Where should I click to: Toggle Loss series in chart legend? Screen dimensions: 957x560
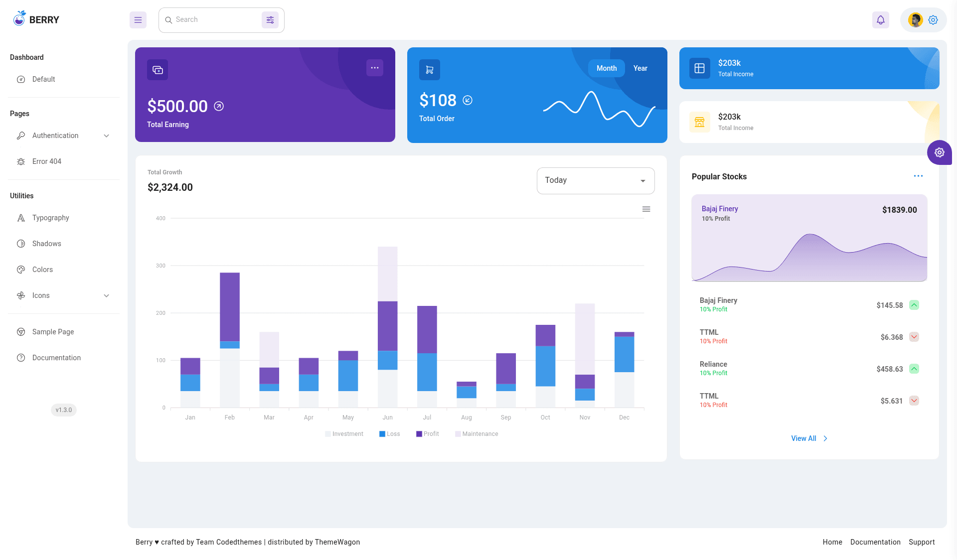(x=390, y=434)
